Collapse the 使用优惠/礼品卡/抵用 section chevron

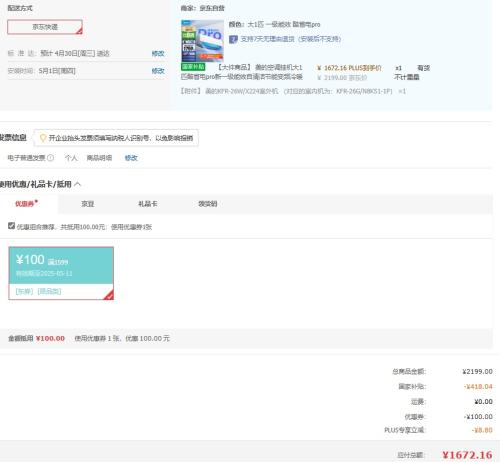pyautogui.click(x=78, y=184)
